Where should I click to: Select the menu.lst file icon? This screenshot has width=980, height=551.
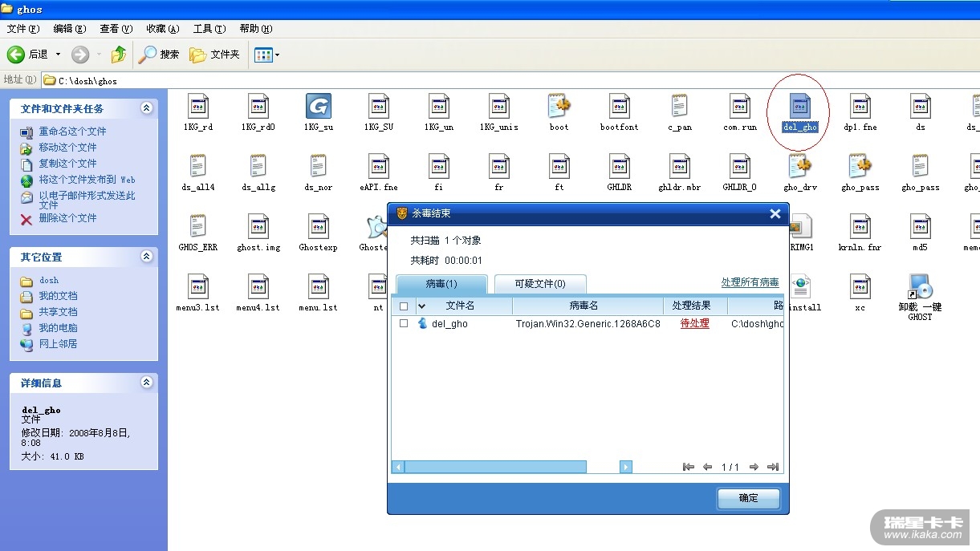(x=319, y=286)
